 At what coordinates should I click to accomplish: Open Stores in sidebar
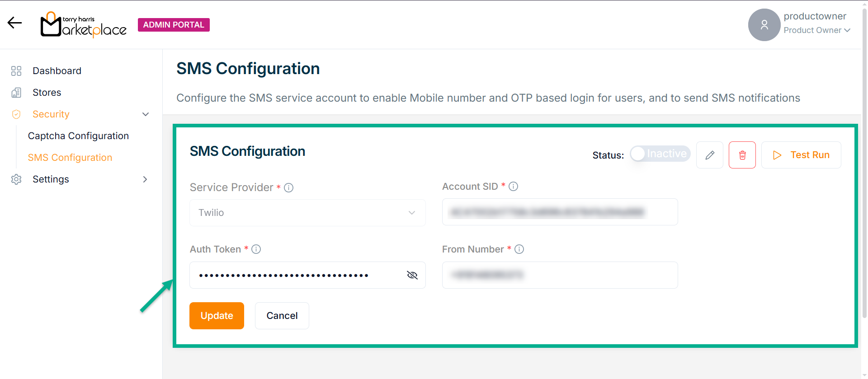47,93
